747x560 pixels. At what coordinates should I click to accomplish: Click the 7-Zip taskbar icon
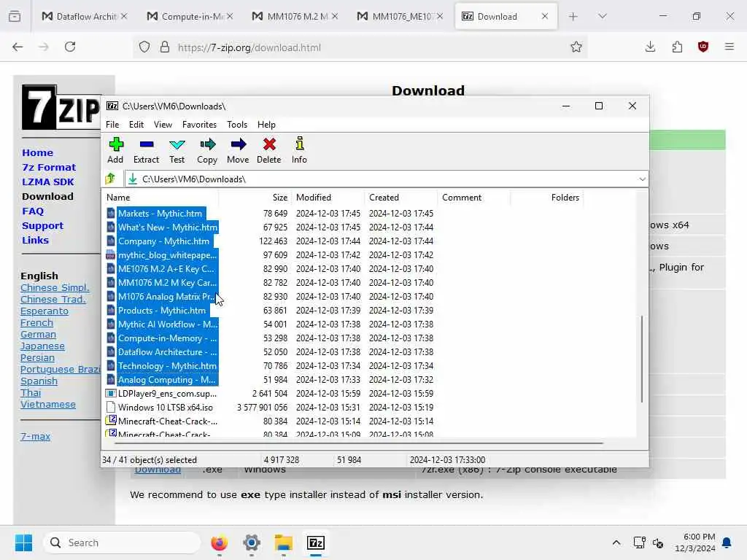[x=316, y=542]
